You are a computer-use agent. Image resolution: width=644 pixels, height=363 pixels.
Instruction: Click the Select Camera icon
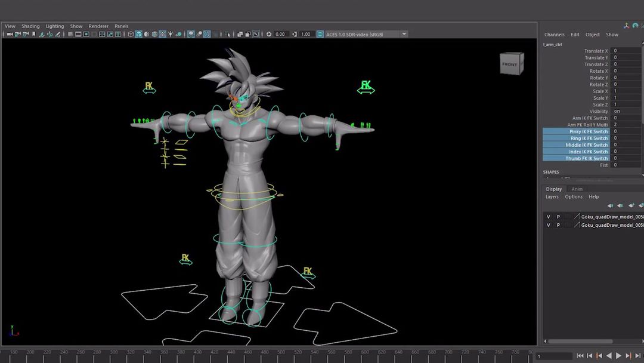coord(10,34)
